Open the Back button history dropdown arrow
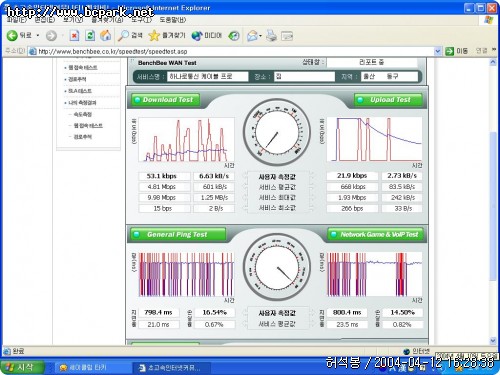The height and width of the screenshot is (375, 500). 38,35
